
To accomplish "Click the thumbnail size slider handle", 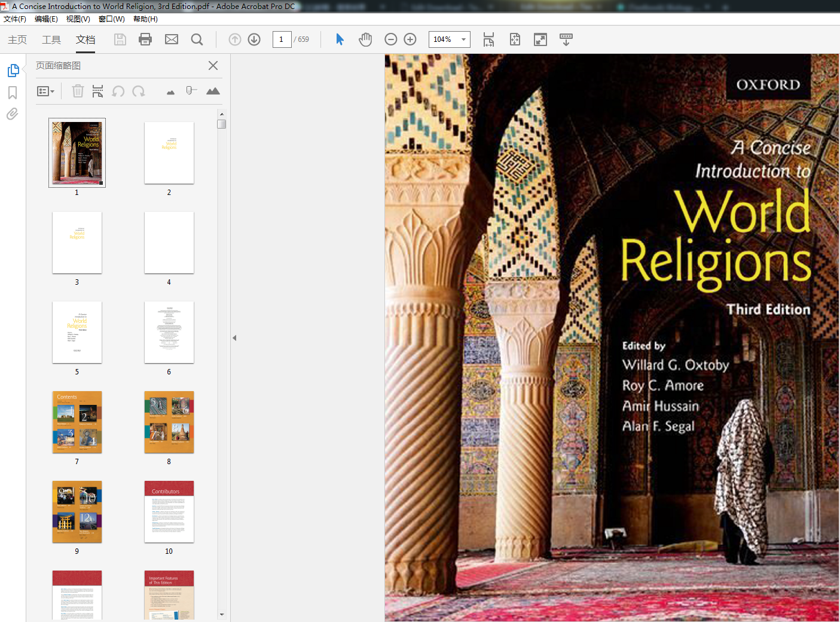I will click(190, 90).
